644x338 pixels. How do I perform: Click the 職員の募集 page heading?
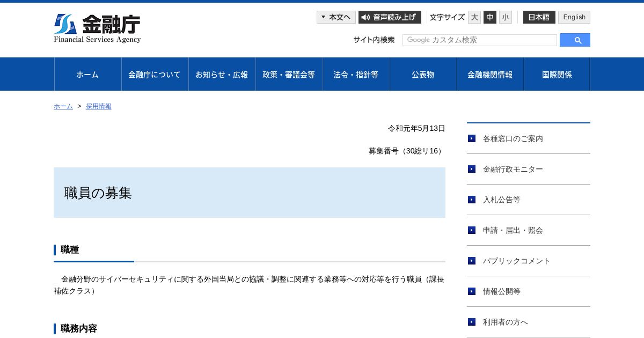[98, 193]
